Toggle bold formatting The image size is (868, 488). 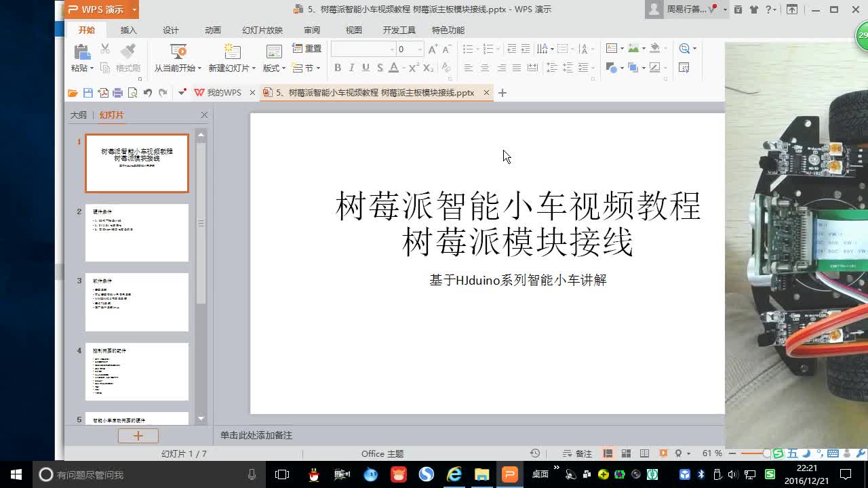[338, 68]
